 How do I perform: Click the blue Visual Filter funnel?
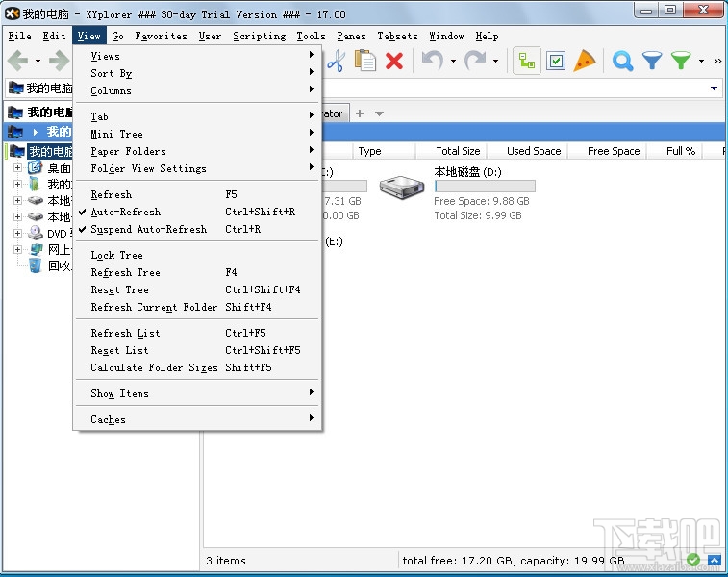pos(652,61)
